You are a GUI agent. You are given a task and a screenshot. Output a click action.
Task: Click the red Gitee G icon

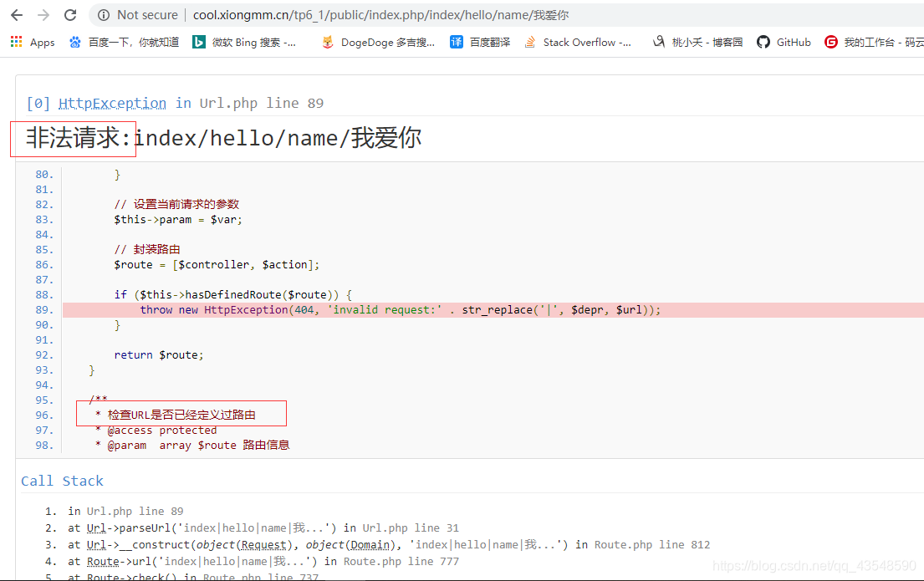[x=831, y=42]
